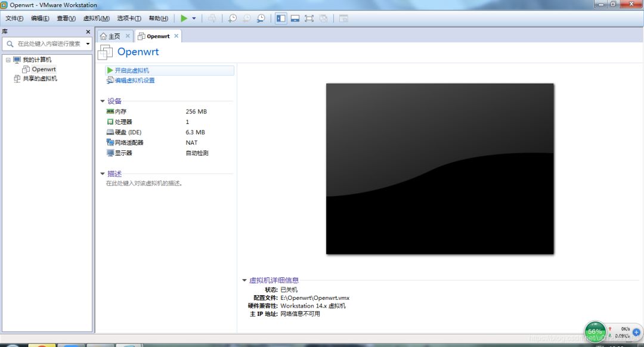Screen dimensions: 644x347
Task: Click 编辑虚拟机设置 link
Action: tap(134, 80)
